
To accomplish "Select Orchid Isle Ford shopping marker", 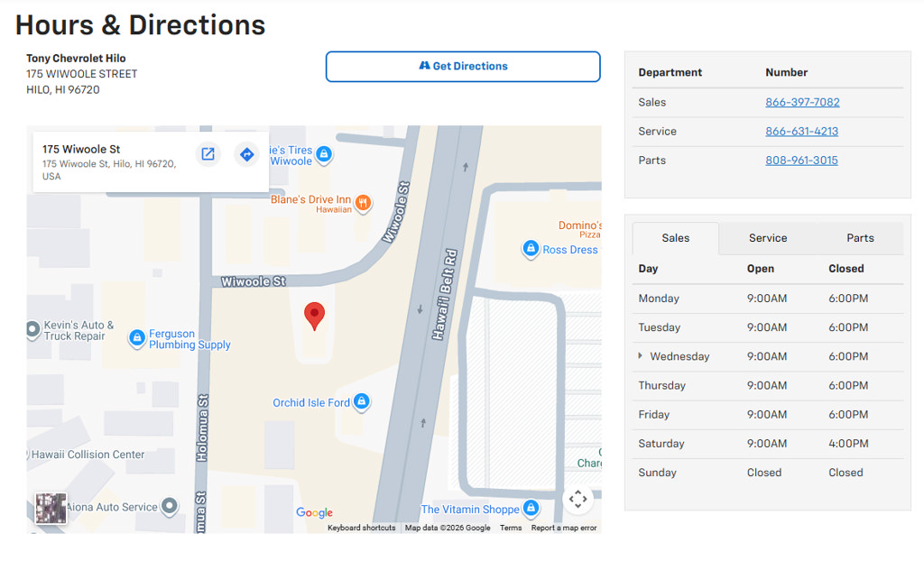I will coord(362,402).
